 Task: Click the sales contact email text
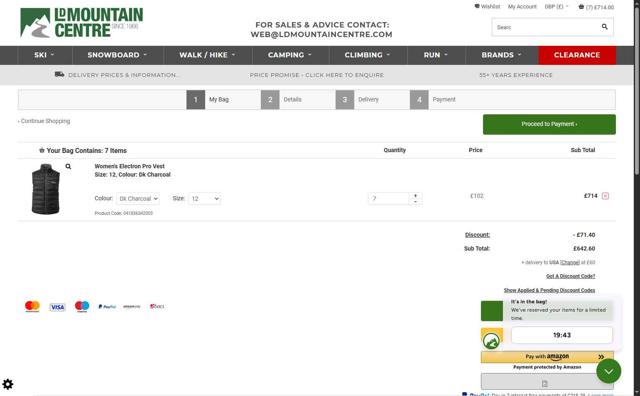tap(322, 34)
